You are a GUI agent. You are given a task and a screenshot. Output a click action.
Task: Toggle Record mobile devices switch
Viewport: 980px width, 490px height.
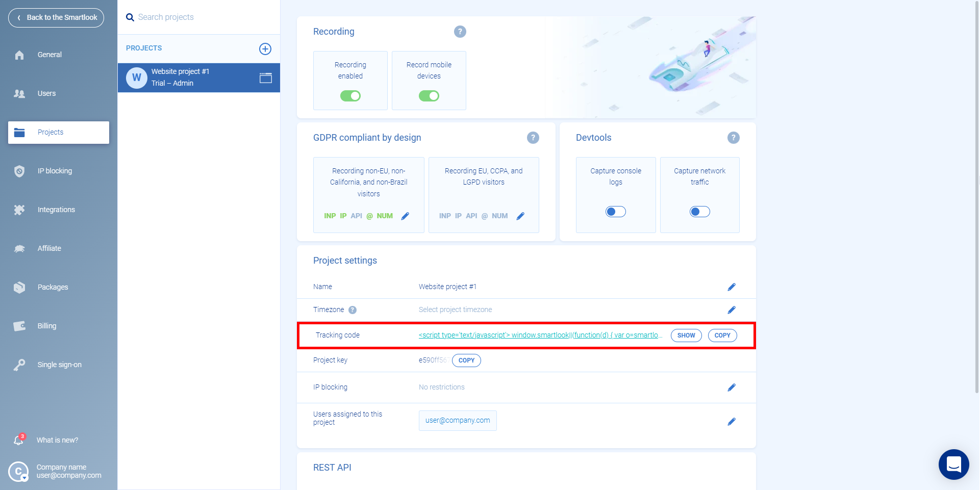[x=429, y=96]
